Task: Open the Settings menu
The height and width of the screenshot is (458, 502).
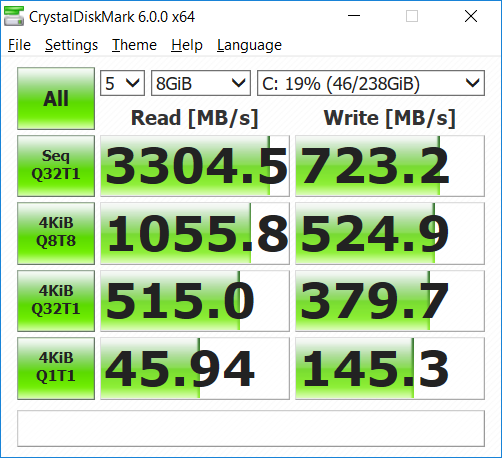Action: [71, 45]
